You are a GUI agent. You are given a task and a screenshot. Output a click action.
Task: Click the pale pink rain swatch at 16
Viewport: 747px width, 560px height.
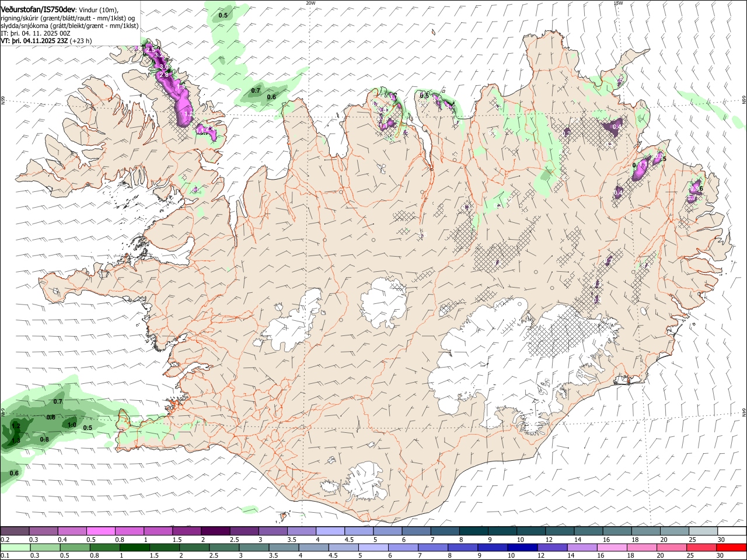[611, 547]
